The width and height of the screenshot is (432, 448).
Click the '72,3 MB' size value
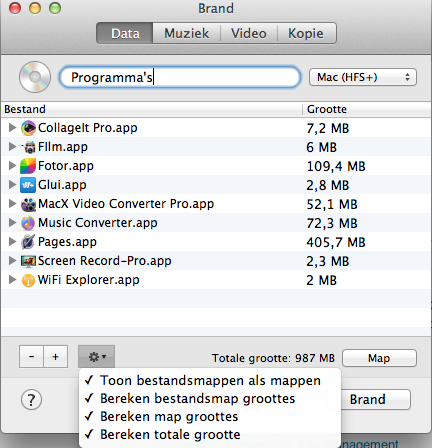point(332,223)
